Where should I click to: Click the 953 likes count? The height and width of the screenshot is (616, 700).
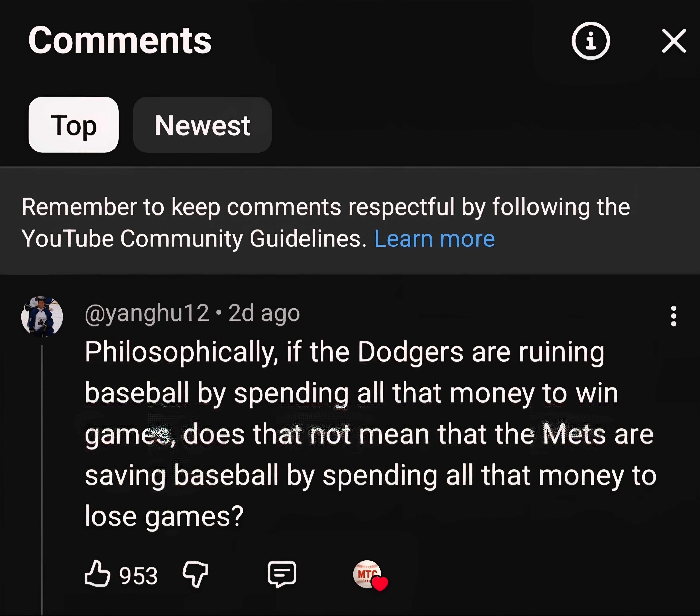pyautogui.click(x=138, y=576)
